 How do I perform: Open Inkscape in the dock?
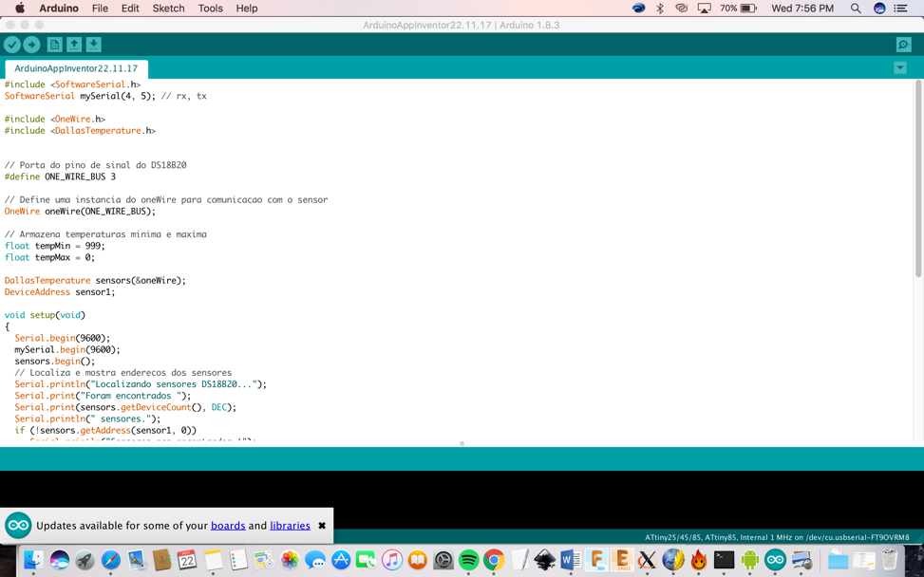pyautogui.click(x=545, y=559)
